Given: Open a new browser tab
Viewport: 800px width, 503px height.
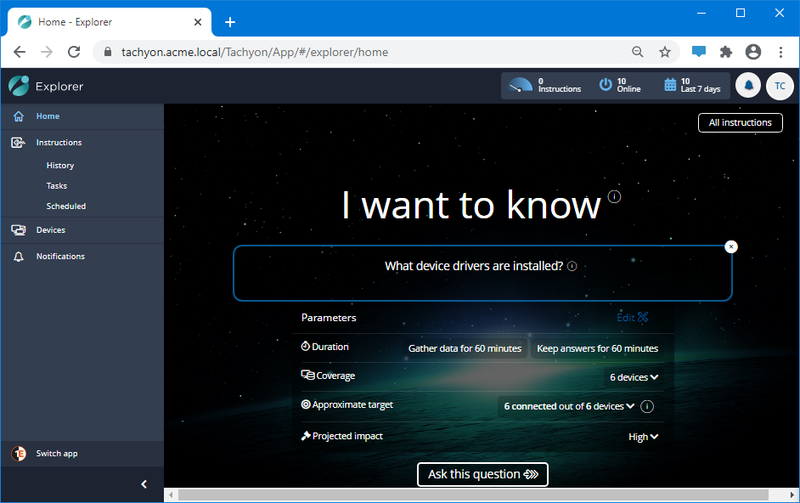Looking at the screenshot, I should [230, 22].
